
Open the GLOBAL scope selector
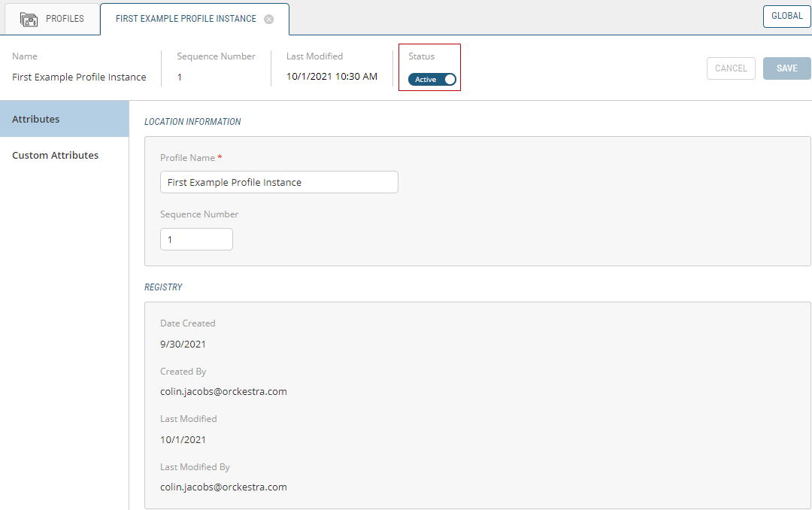coord(786,16)
